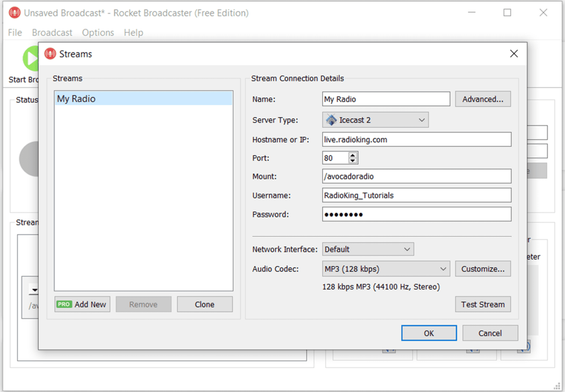565x392 pixels.
Task: Open the Server Type dropdown
Action: pyautogui.click(x=422, y=120)
